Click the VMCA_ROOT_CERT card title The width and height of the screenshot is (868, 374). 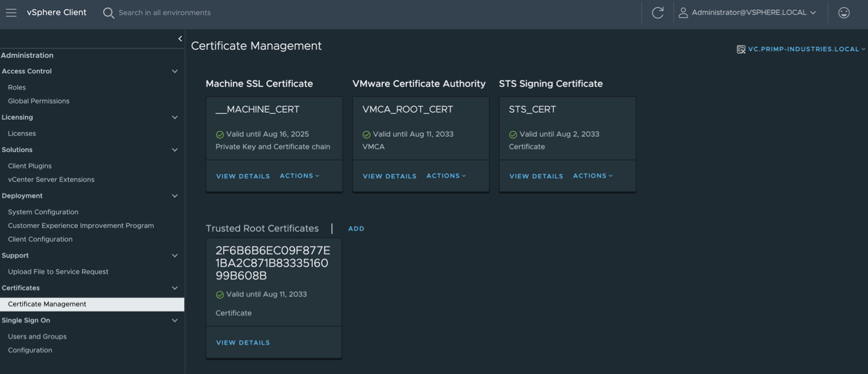click(408, 109)
